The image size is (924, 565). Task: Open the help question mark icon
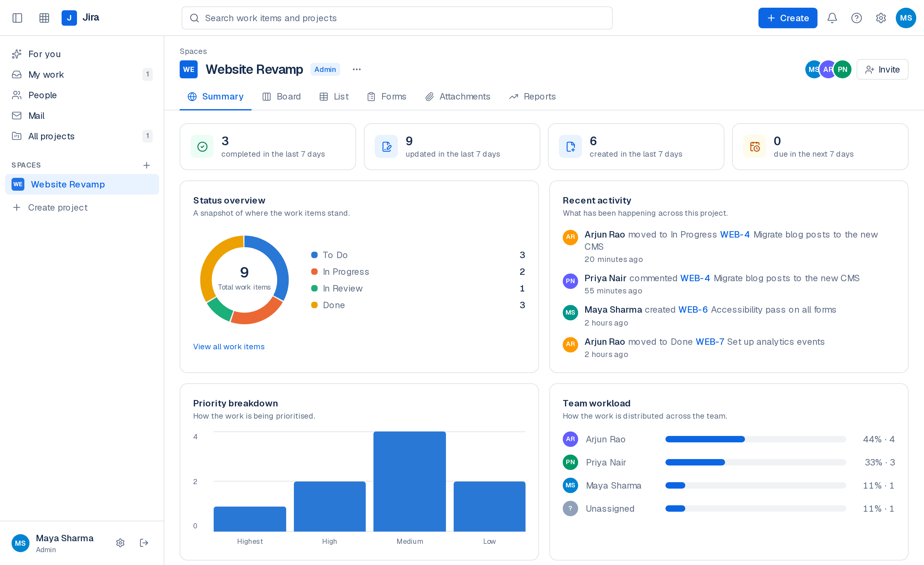pos(857,18)
